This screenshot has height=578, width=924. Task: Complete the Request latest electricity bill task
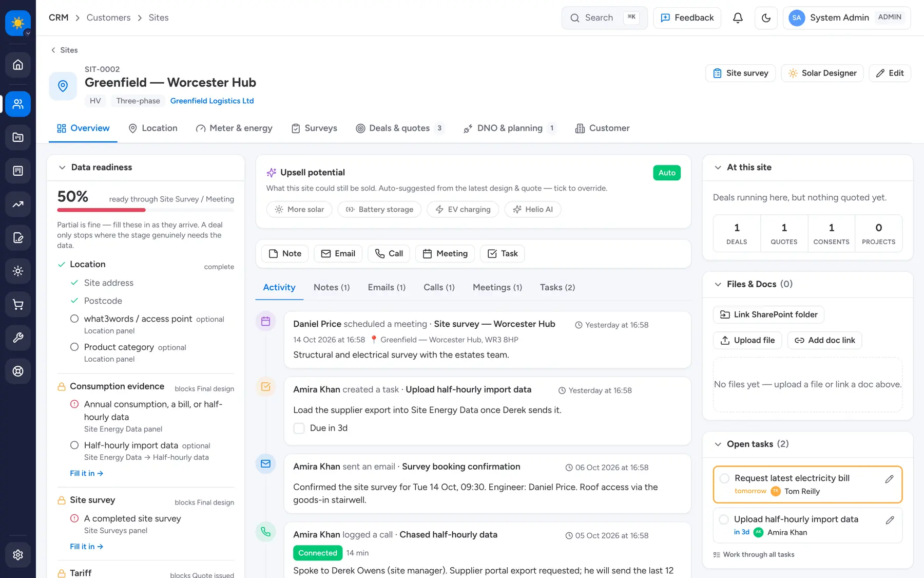click(724, 478)
